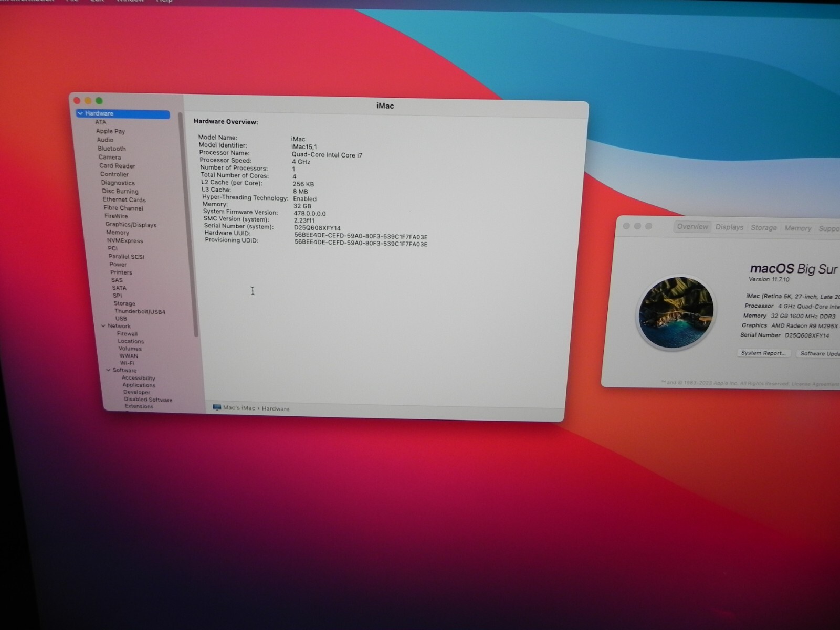Open Bluetooth hardware info
The height and width of the screenshot is (630, 840).
pyautogui.click(x=112, y=149)
